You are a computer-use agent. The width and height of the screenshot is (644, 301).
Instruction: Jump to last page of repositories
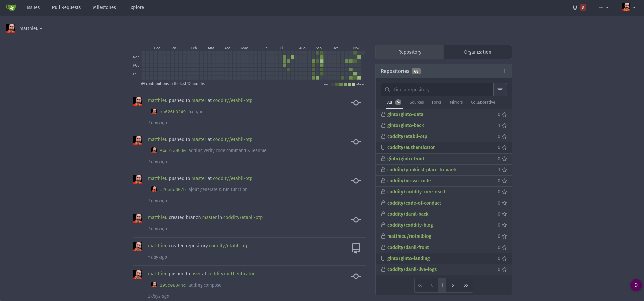466,285
